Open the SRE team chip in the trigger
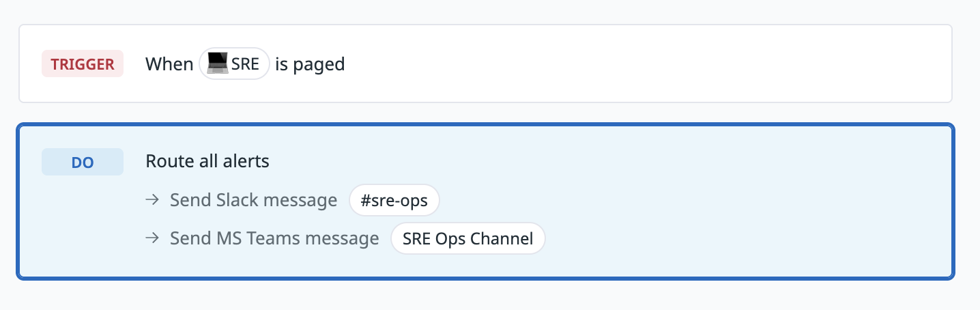Viewport: 980px width, 310px height. tap(234, 64)
